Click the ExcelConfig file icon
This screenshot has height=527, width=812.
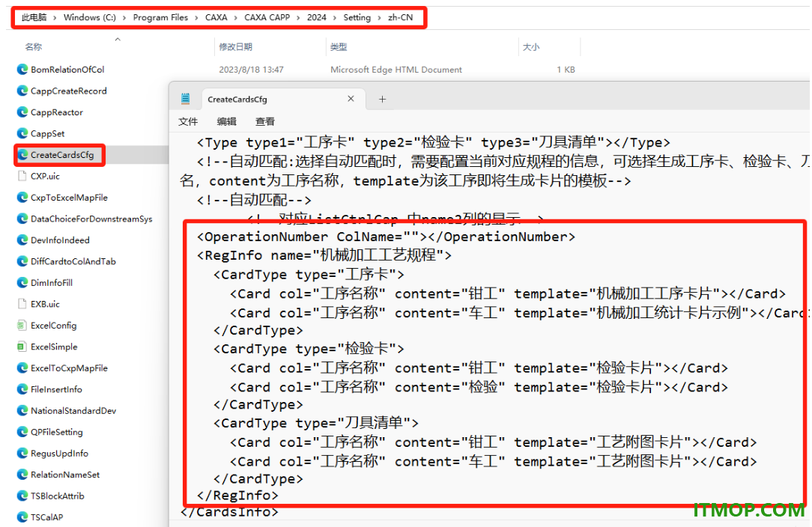[x=22, y=325]
